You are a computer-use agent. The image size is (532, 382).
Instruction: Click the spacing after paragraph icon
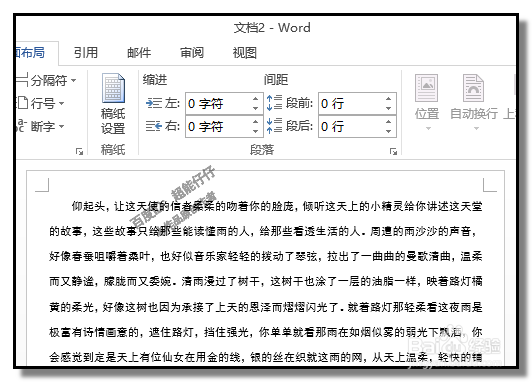274,126
